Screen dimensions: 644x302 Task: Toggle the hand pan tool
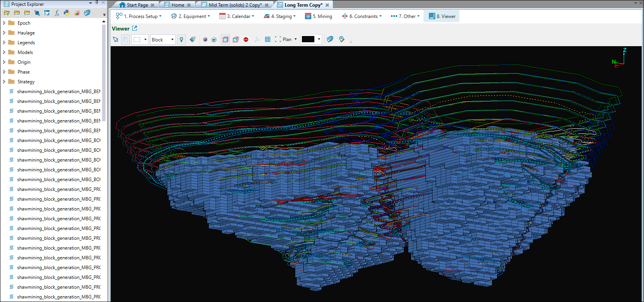coord(125,40)
